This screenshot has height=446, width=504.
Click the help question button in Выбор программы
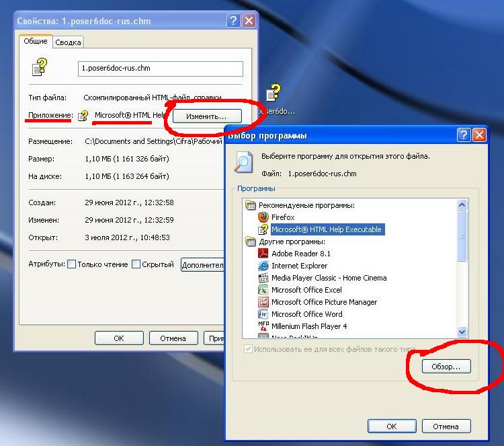click(x=464, y=135)
